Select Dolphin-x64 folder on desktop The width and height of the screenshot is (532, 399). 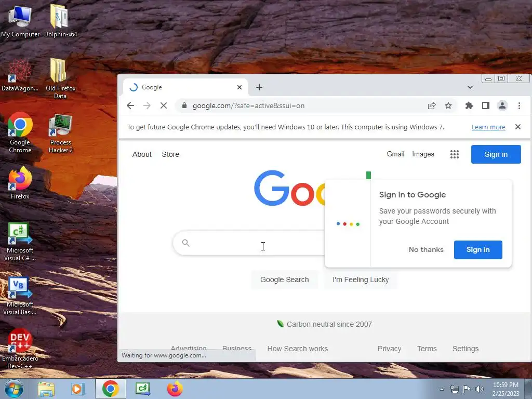coord(60,21)
